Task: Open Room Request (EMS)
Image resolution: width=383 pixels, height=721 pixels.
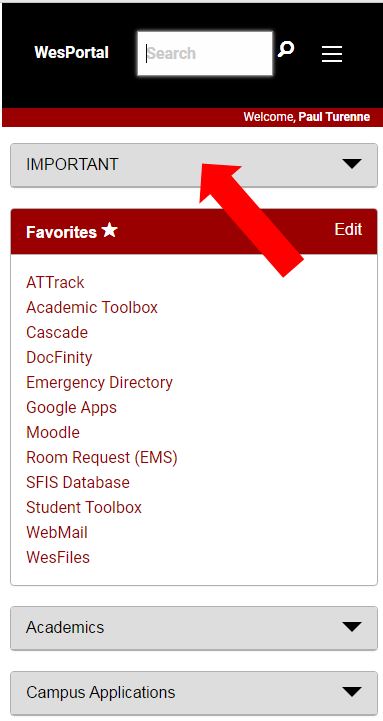Action: tap(102, 458)
